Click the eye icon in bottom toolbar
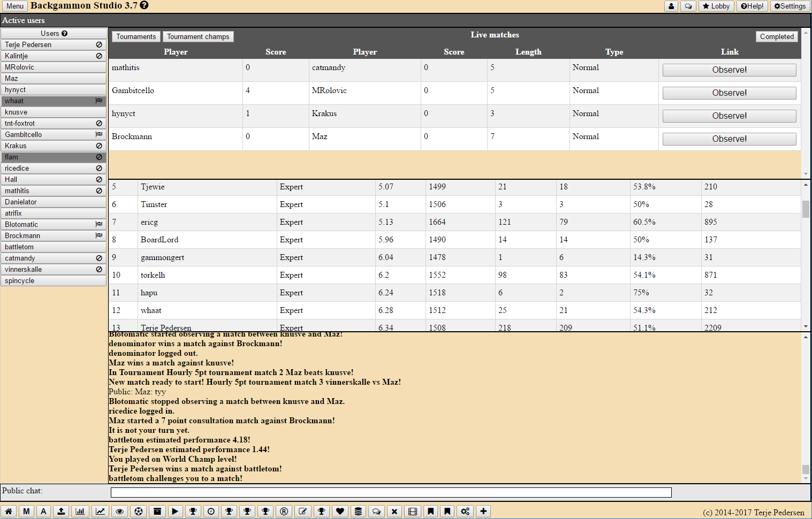812x519 pixels. (119, 512)
